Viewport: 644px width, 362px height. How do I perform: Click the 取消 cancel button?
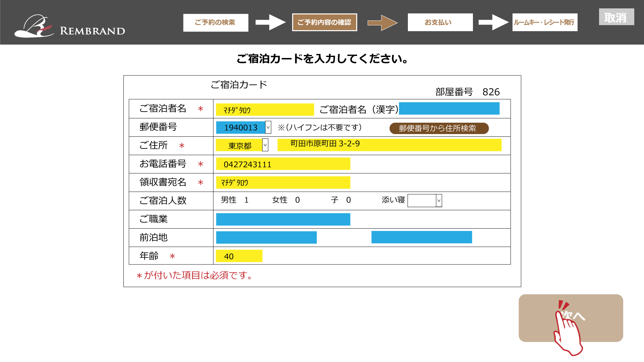coord(616,17)
